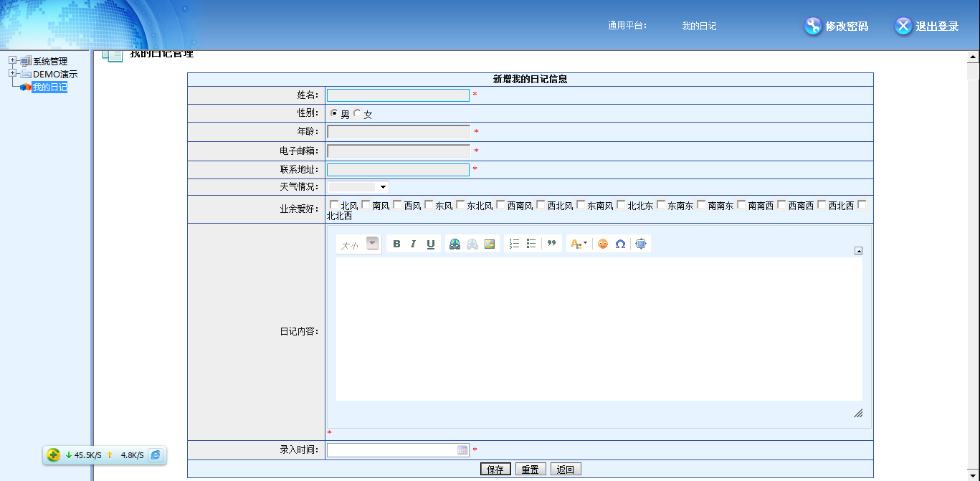This screenshot has width=980, height=481.
Task: Click the 重置 button
Action: pyautogui.click(x=530, y=470)
